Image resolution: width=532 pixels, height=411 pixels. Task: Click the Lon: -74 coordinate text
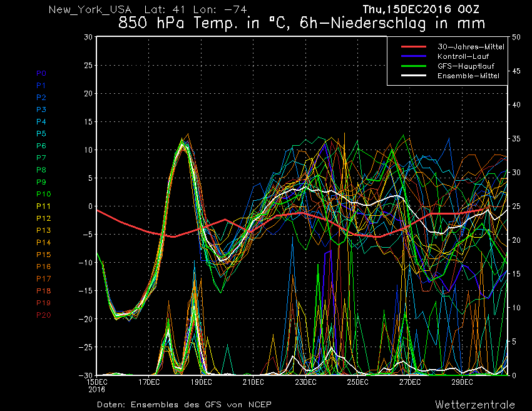[x=220, y=9]
